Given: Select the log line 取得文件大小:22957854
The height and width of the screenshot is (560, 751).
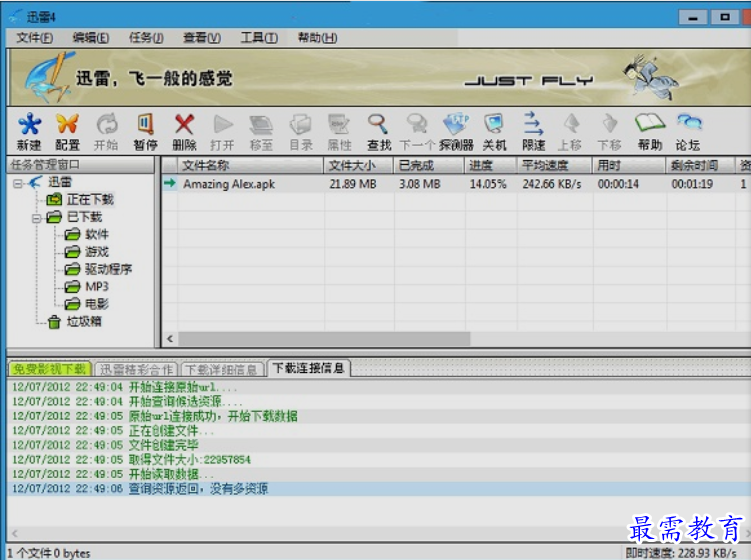Looking at the screenshot, I should tap(378, 460).
